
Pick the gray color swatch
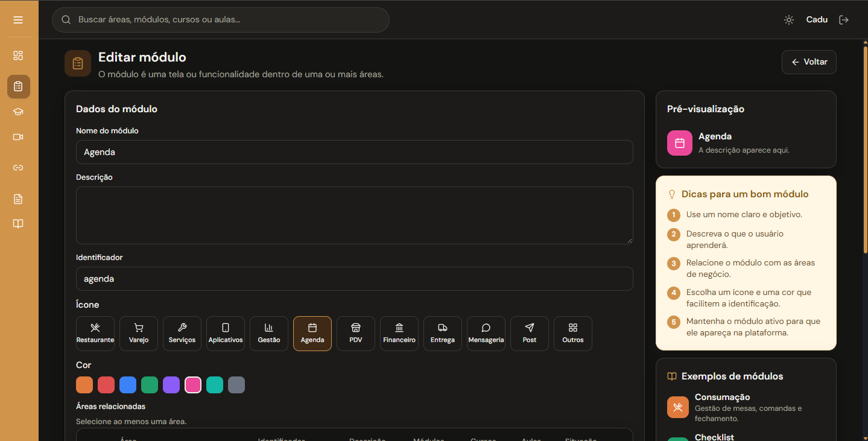click(x=236, y=385)
